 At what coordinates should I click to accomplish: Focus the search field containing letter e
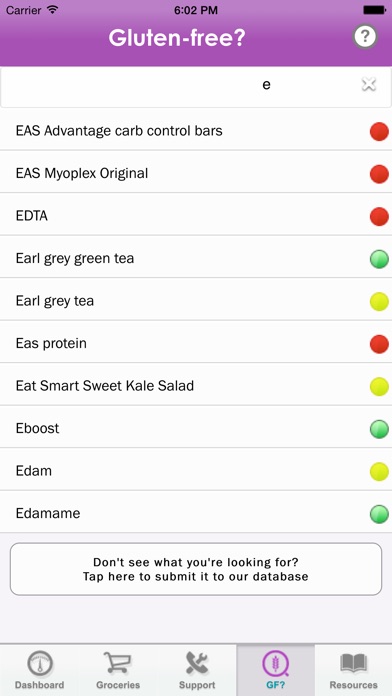(196, 87)
